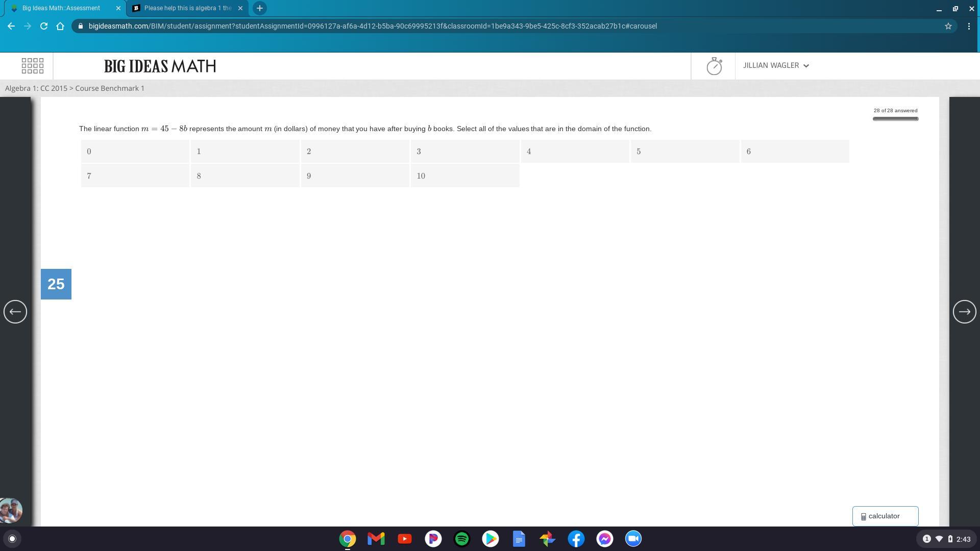The height and width of the screenshot is (551, 980).
Task: Open the grid apps menu icon
Action: [33, 66]
